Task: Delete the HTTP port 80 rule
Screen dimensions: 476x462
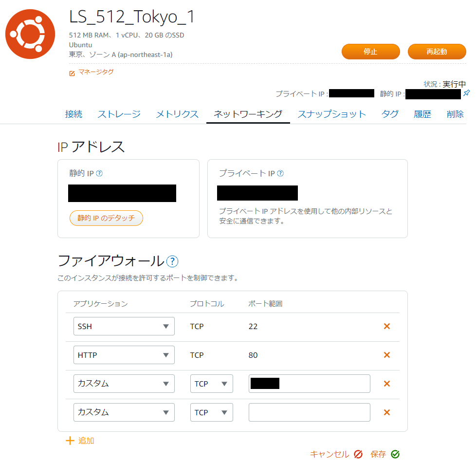Action: pos(387,355)
